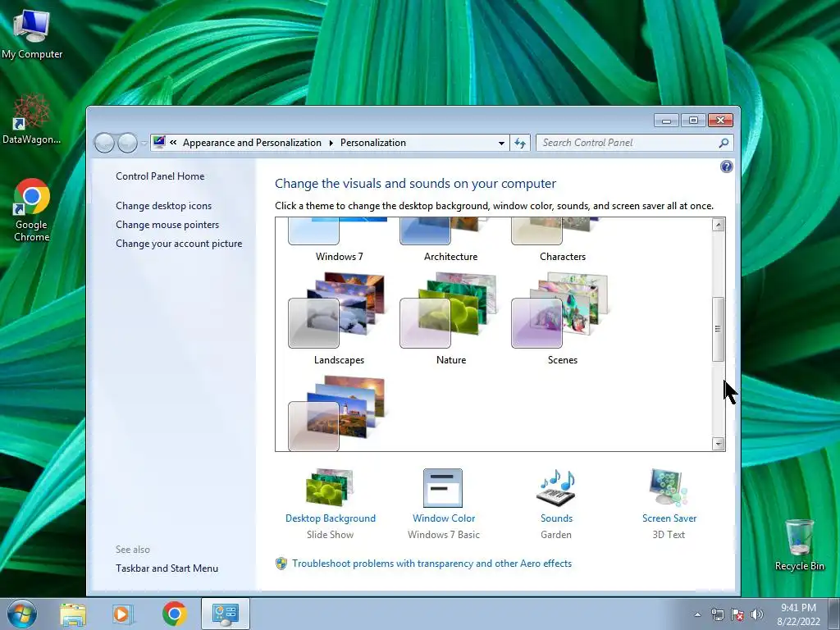The height and width of the screenshot is (630, 840).
Task: Open the recent pages dropdown arrow
Action: pos(144,144)
